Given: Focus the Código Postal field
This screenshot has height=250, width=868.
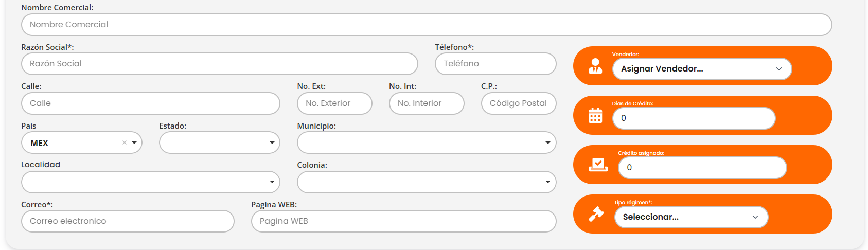Looking at the screenshot, I should pyautogui.click(x=518, y=103).
